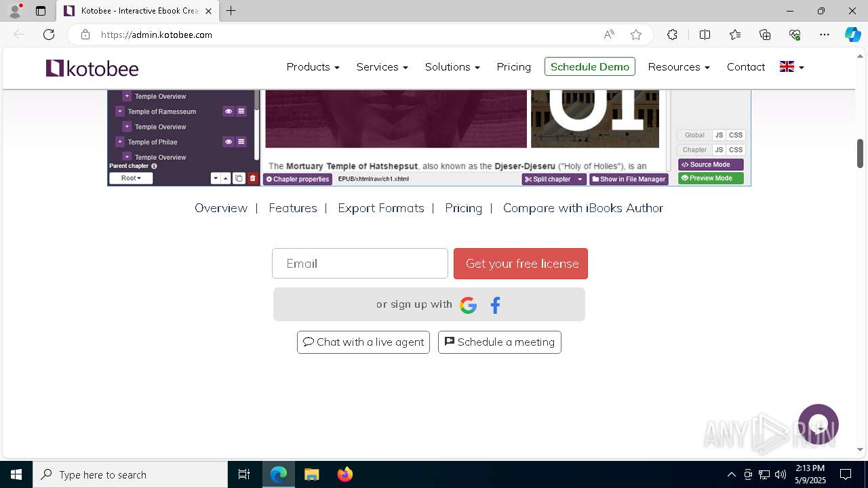This screenshot has width=868, height=488.
Task: Go to the Overview section link
Action: point(221,208)
